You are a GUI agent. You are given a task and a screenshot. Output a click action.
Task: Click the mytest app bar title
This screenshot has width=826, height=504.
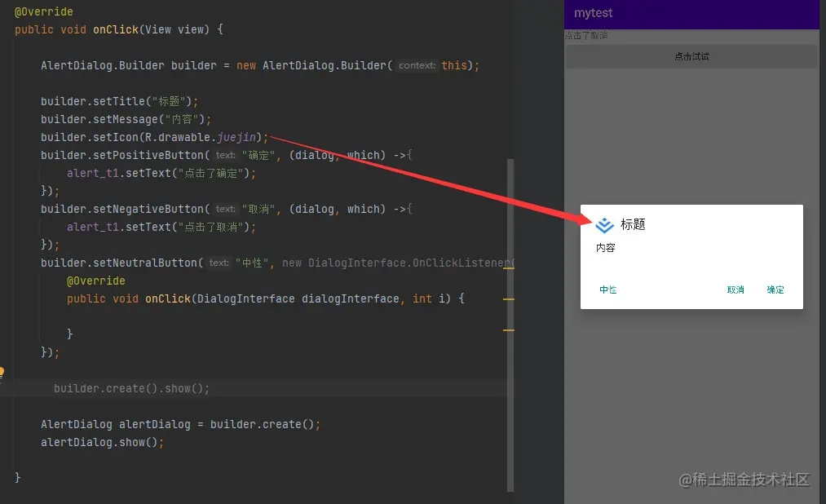point(593,13)
